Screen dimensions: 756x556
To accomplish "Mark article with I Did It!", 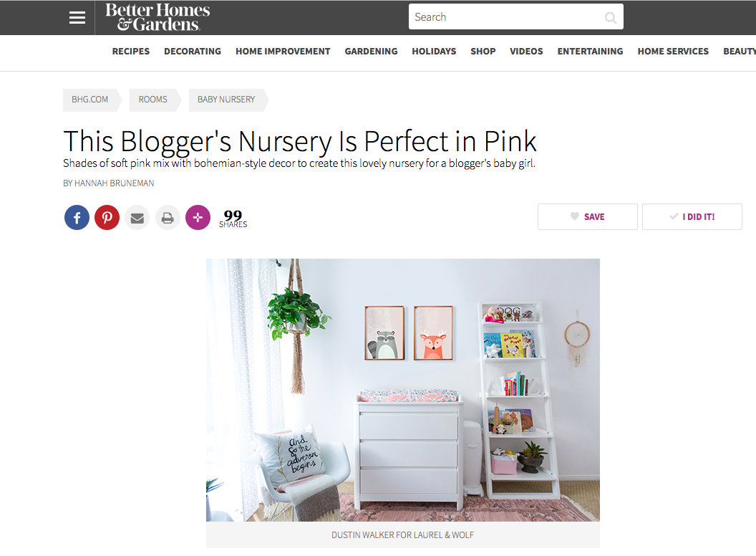I will (x=692, y=216).
